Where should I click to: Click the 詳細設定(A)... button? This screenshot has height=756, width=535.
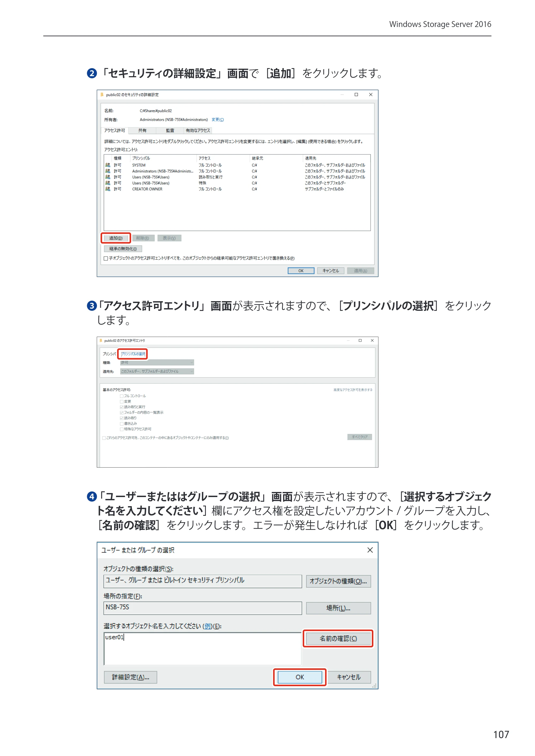(x=130, y=677)
